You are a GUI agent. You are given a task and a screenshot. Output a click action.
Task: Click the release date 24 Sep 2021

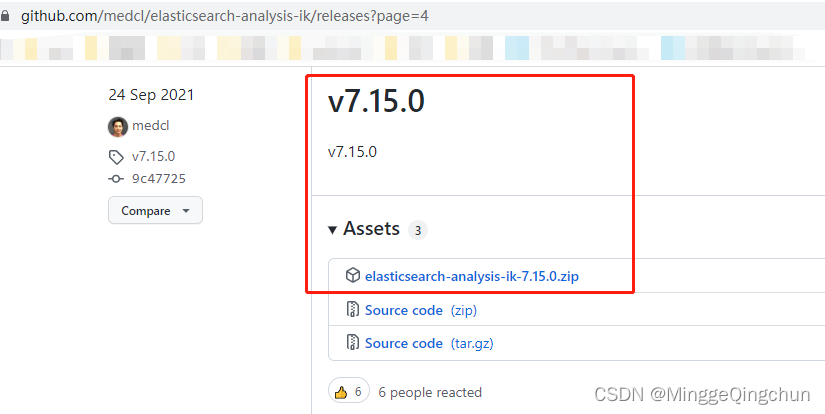151,95
